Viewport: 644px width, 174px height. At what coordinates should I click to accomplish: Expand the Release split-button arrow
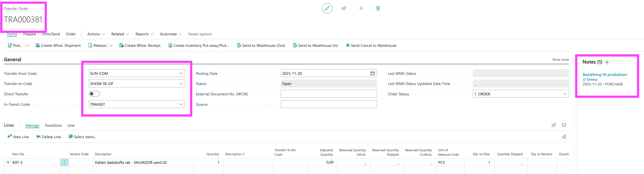pyautogui.click(x=111, y=46)
